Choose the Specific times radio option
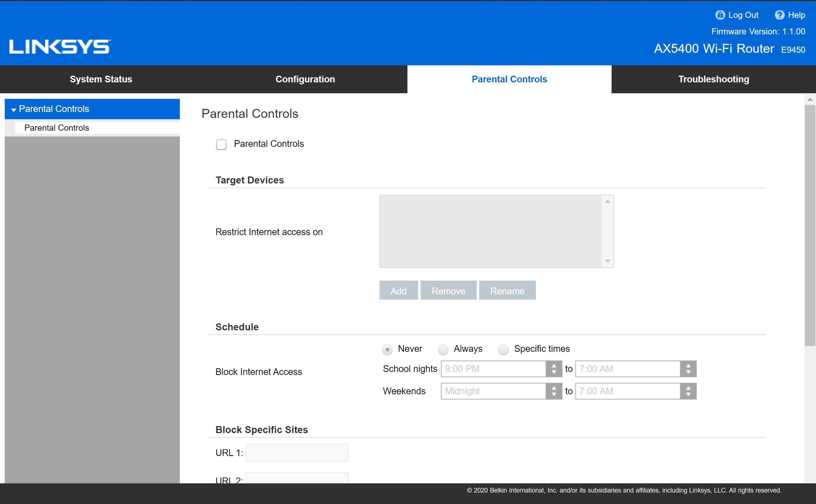The image size is (816, 504). pyautogui.click(x=503, y=349)
